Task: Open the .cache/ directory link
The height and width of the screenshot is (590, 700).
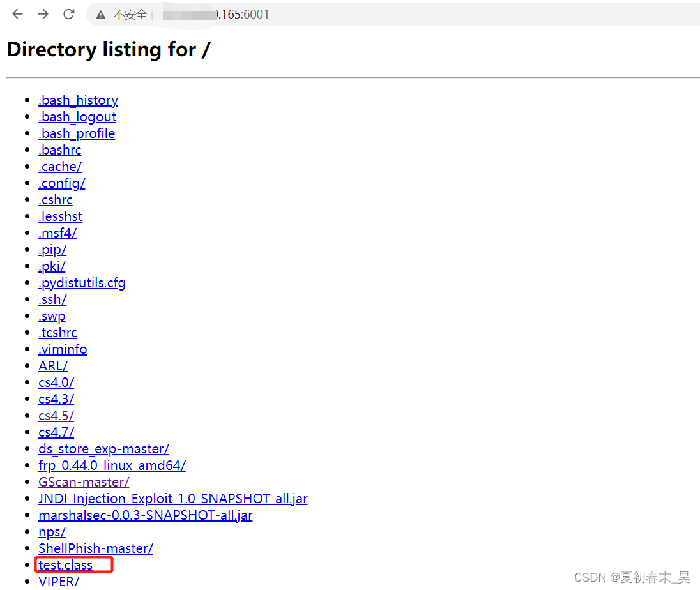Action: 60,167
